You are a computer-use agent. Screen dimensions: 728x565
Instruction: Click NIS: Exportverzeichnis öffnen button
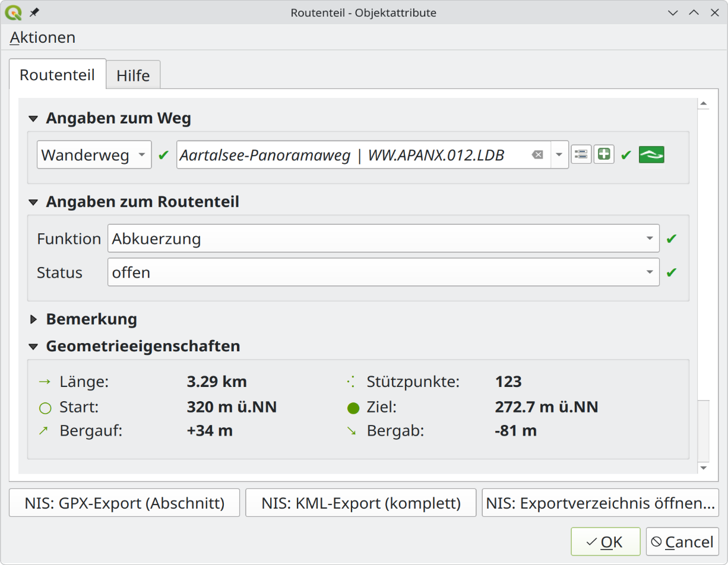click(600, 503)
